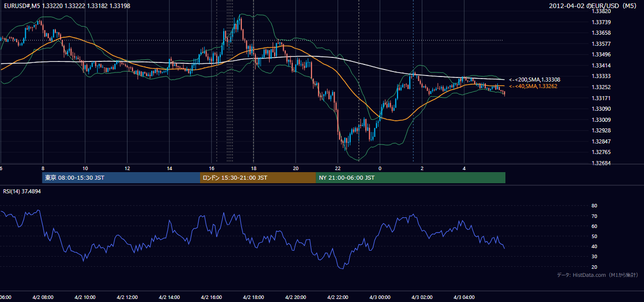Click the 4/2 08:00 date axis label
Image resolution: width=644 pixels, height=302 pixels.
click(42, 297)
